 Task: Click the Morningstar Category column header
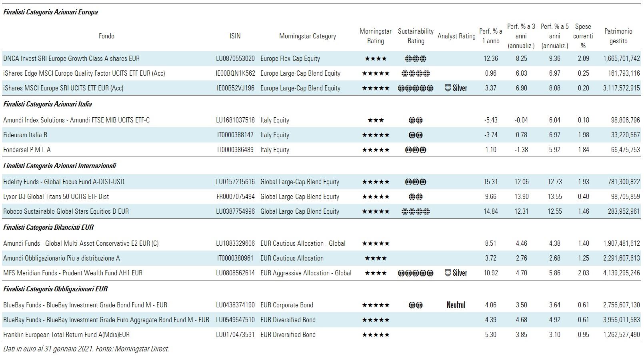(307, 36)
